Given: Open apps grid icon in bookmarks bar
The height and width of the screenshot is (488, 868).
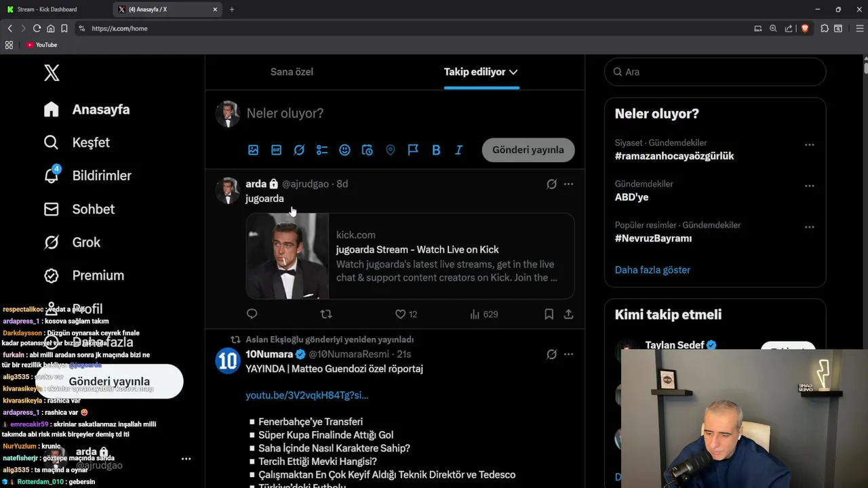Looking at the screenshot, I should pyautogui.click(x=9, y=45).
